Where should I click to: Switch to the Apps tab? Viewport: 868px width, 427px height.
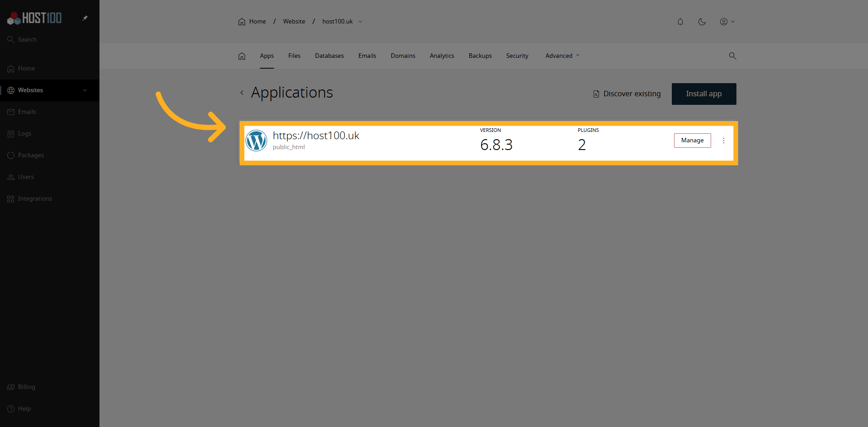[267, 56]
